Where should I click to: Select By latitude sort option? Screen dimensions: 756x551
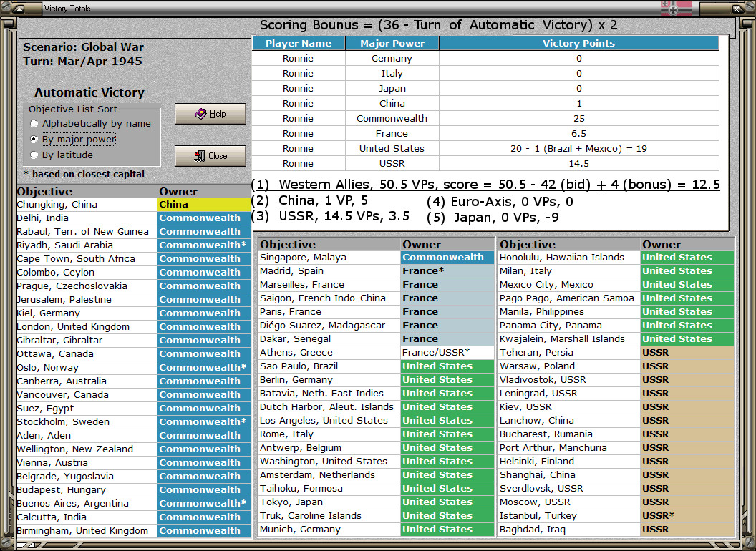pos(62,155)
